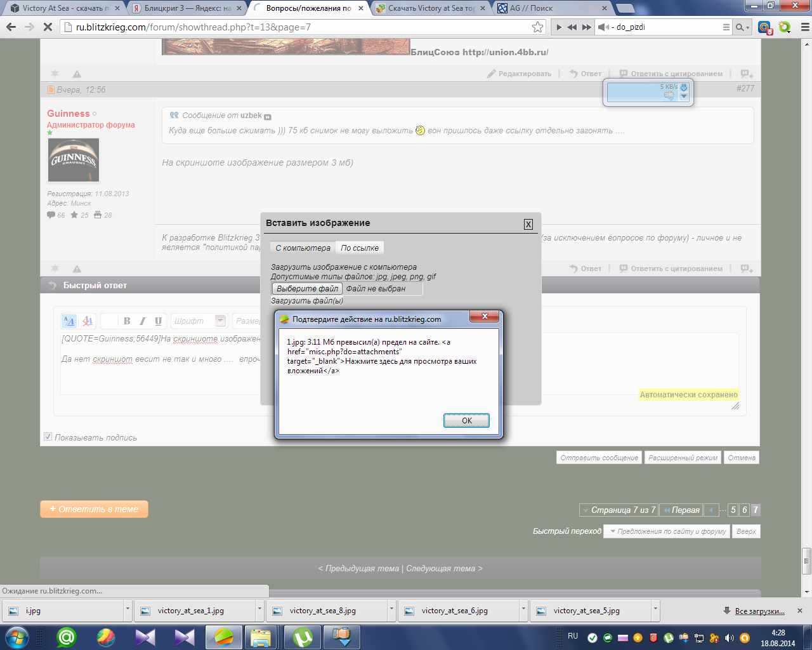Open "Предыдущая тема" link

click(362, 568)
